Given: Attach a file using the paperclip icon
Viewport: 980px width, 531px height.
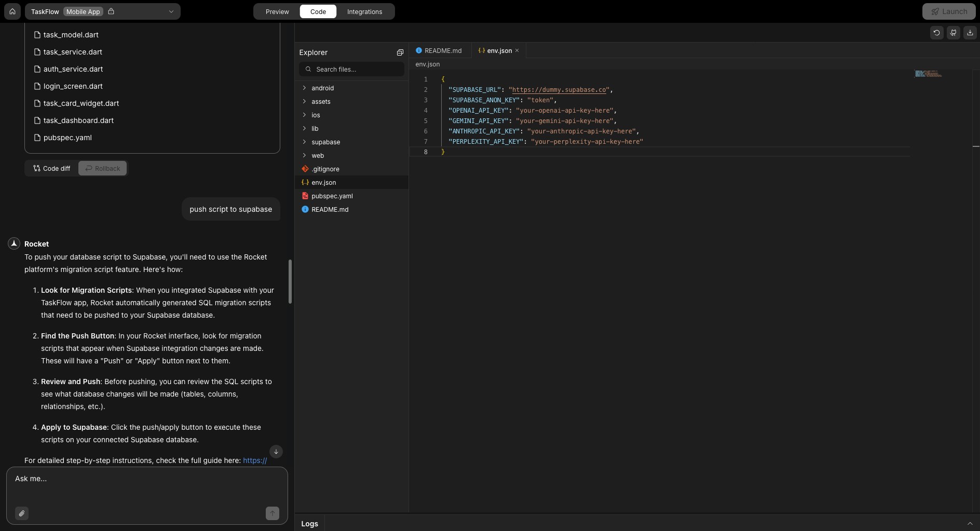Looking at the screenshot, I should pos(22,513).
